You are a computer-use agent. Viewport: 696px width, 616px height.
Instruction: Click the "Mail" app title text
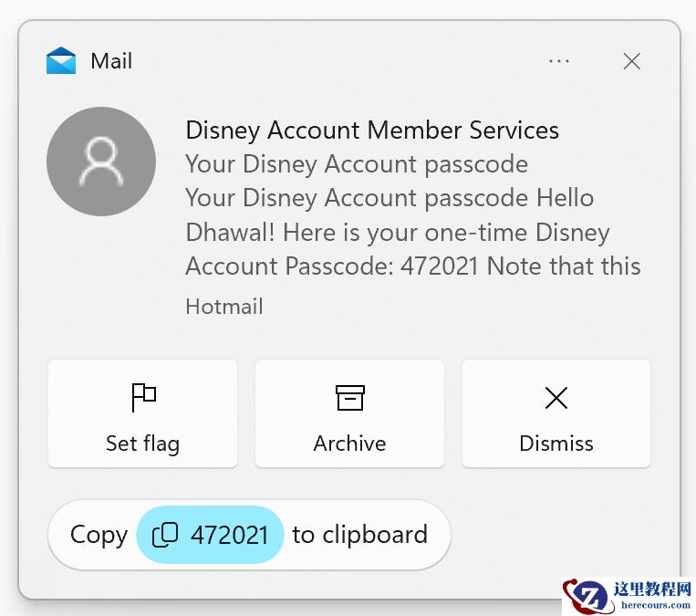[x=111, y=61]
